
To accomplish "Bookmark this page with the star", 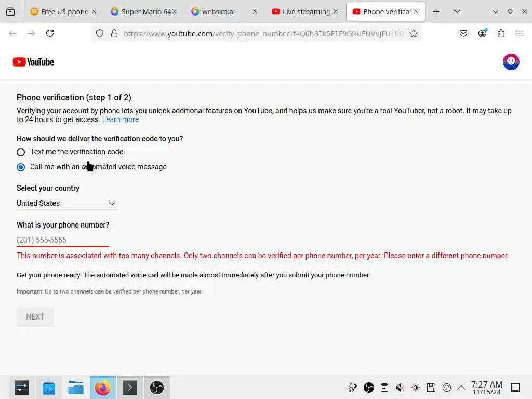I will pyautogui.click(x=413, y=33).
